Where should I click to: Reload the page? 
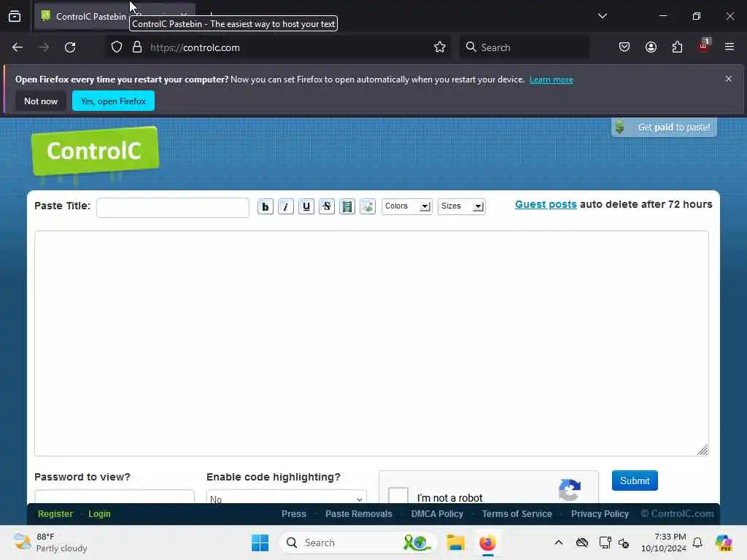coord(70,47)
